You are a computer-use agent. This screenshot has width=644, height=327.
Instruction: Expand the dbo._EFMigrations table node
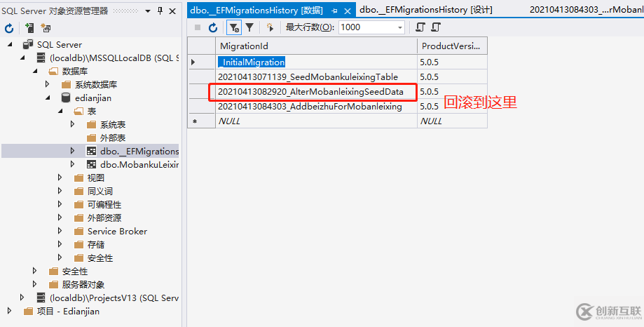tap(73, 151)
